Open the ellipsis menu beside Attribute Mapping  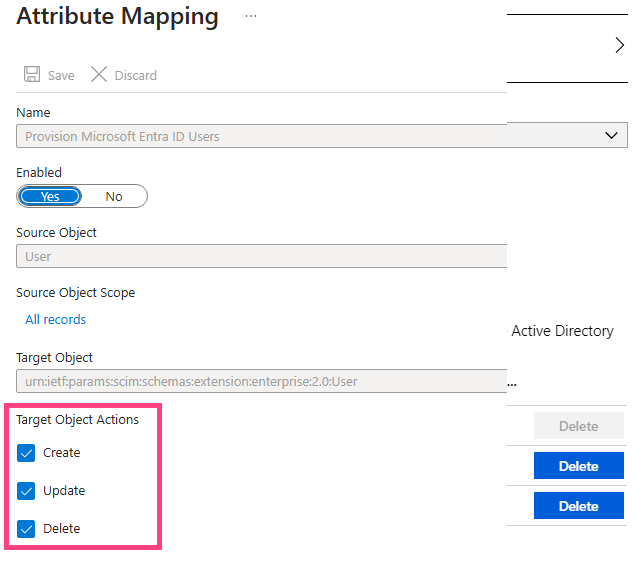click(251, 16)
